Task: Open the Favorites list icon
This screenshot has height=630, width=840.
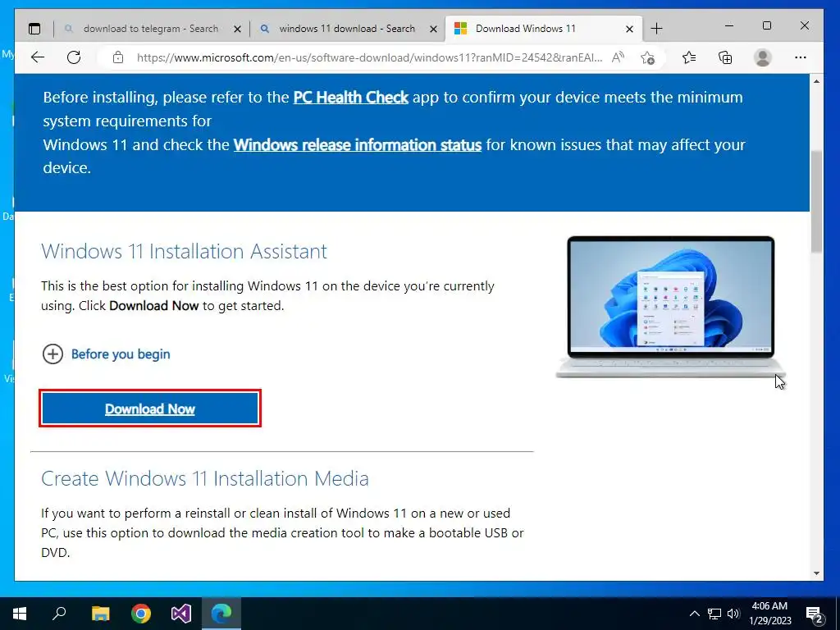Action: [689, 57]
